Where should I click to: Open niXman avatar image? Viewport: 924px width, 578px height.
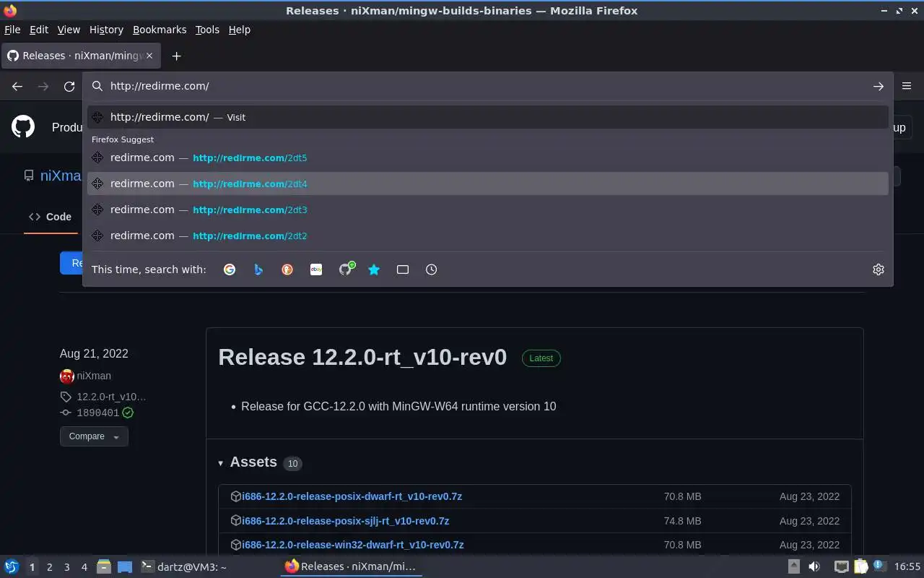[67, 376]
